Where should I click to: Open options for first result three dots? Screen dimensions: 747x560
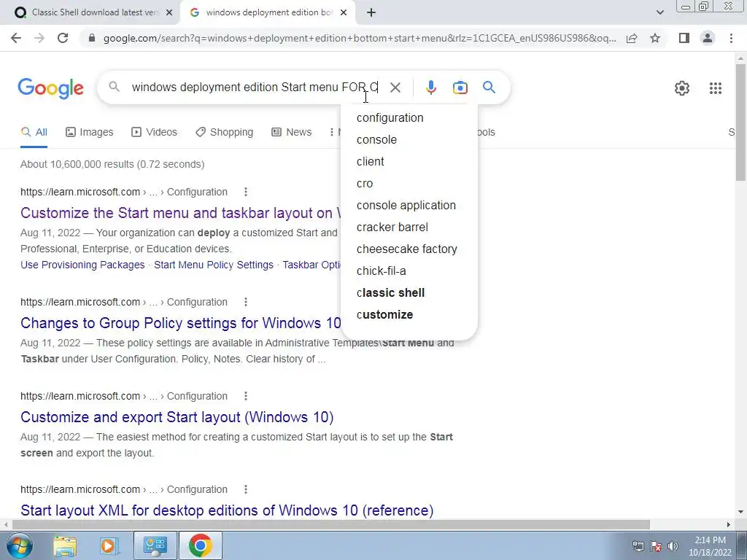point(246,192)
